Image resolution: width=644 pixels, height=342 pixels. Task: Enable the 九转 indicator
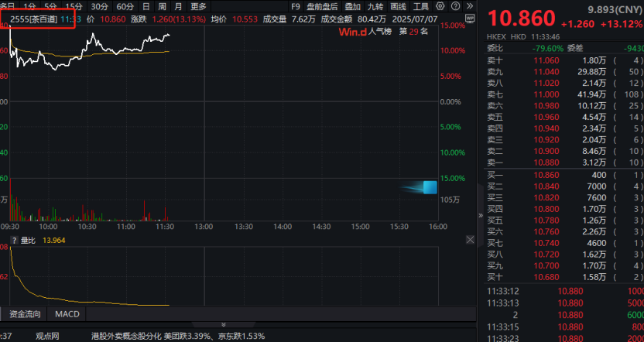pos(376,7)
